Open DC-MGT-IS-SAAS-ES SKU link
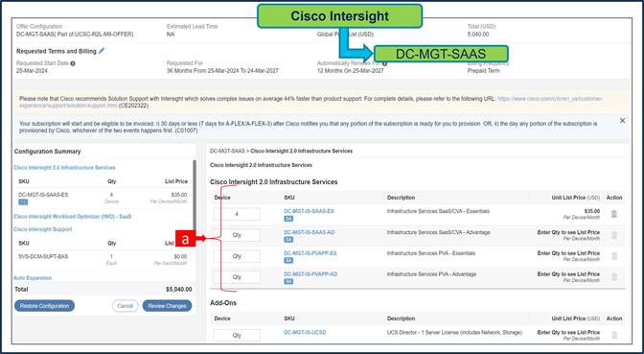This screenshot has height=354, width=644. pos(309,211)
